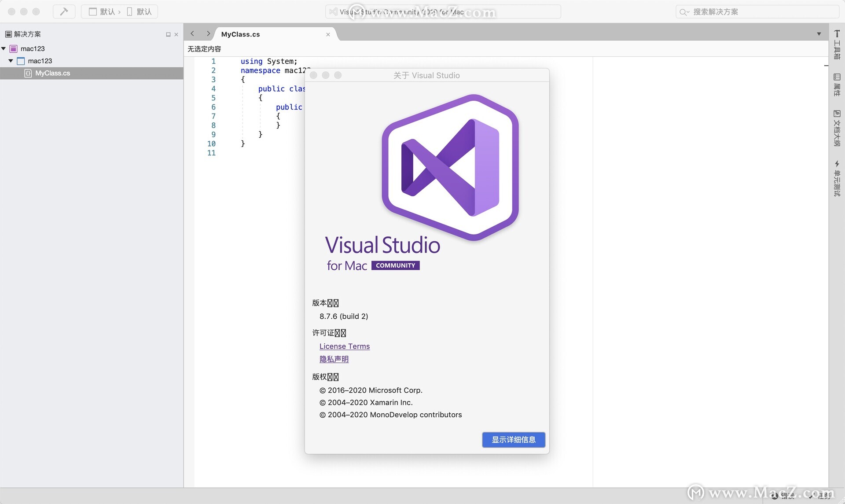This screenshot has width=845, height=504.
Task: Open the 单元测试 unit test panel
Action: (x=837, y=178)
